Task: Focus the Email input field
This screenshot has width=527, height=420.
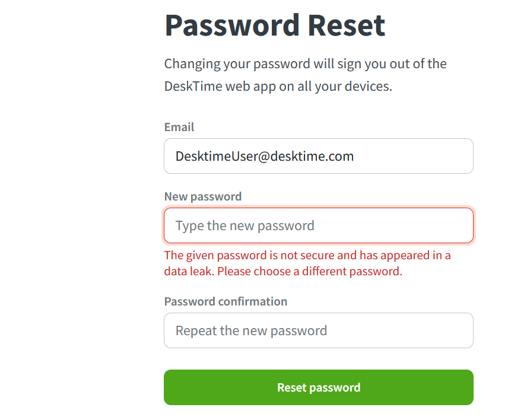Action: coord(318,156)
